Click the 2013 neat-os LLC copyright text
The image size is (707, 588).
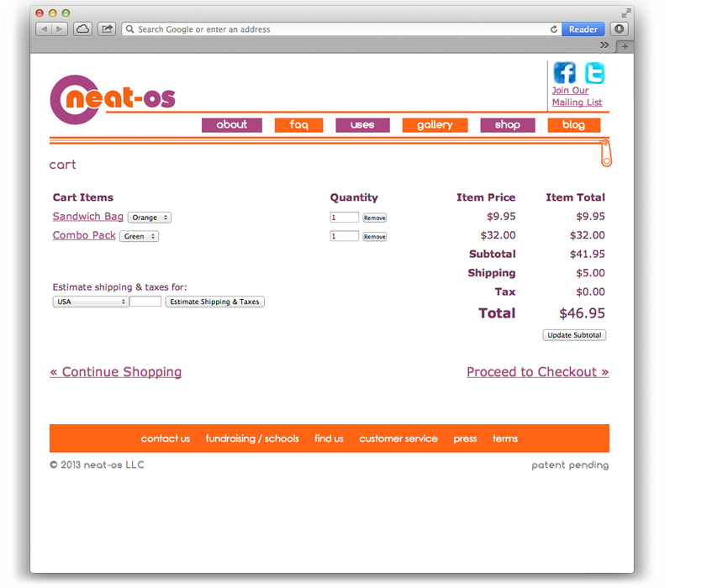97,465
